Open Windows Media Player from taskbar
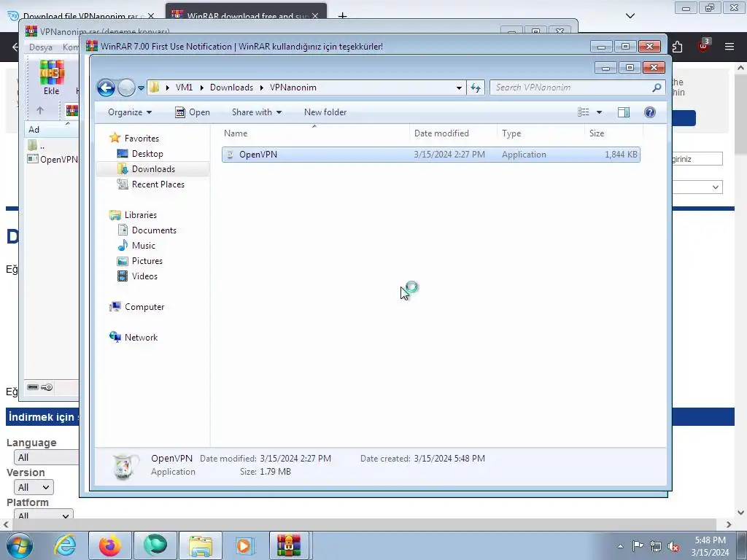This screenshot has width=747, height=560. tap(244, 545)
